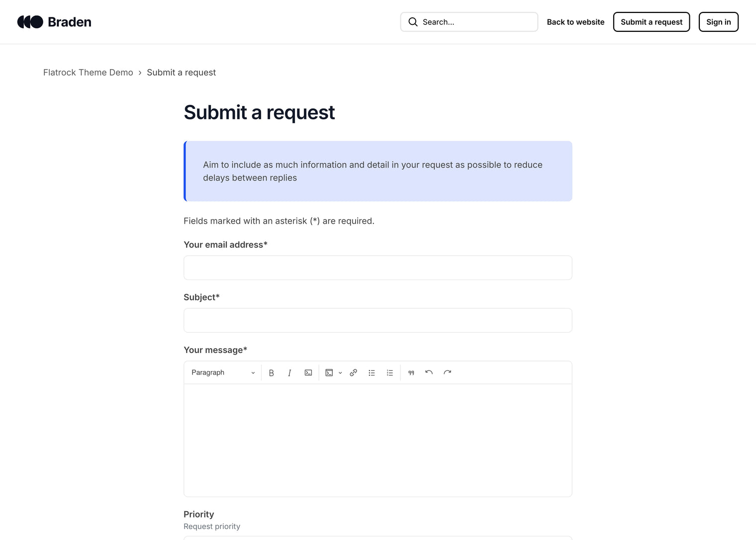This screenshot has height=540, width=756.
Task: Click the search magnifier icon
Action: tap(413, 22)
